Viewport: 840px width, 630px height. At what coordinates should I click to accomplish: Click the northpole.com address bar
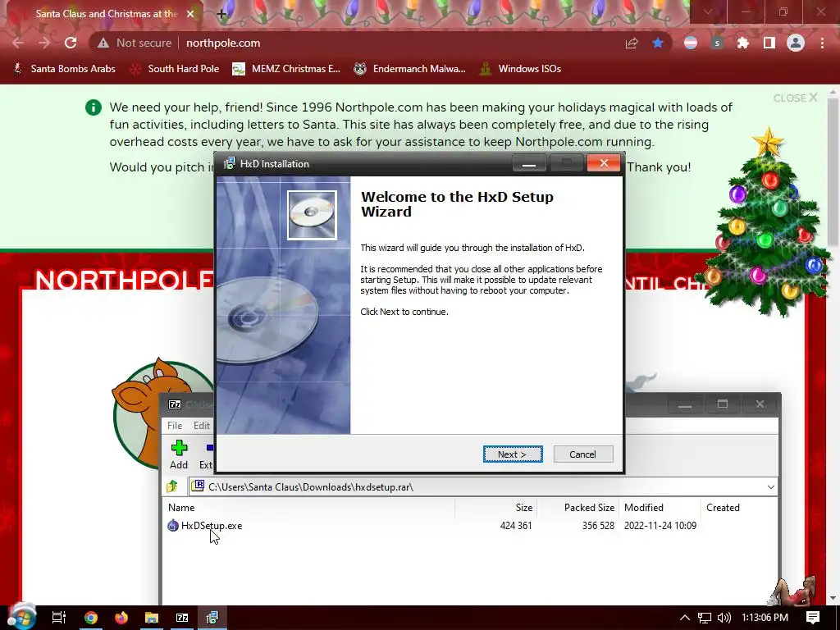coord(223,43)
